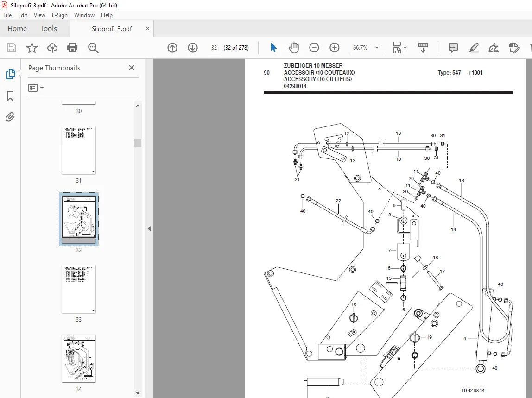This screenshot has width=532, height=398.
Task: Open the Window menu
Action: point(84,15)
